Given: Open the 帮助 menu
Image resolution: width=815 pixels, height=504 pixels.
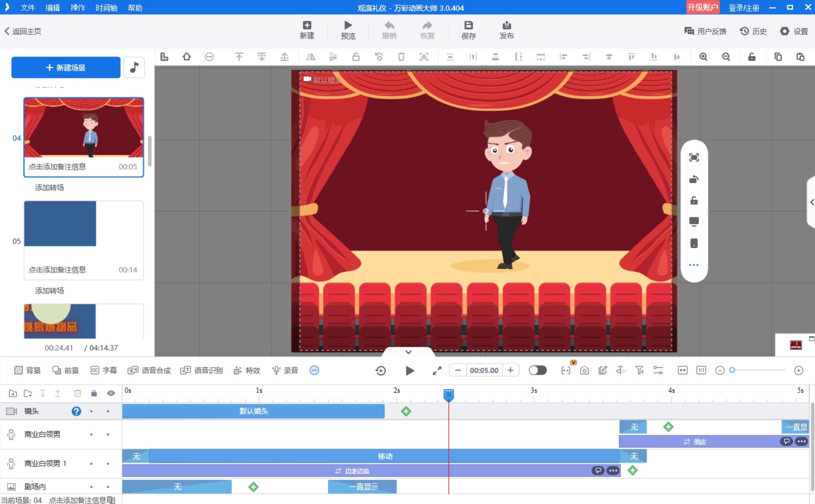Looking at the screenshot, I should (x=135, y=8).
